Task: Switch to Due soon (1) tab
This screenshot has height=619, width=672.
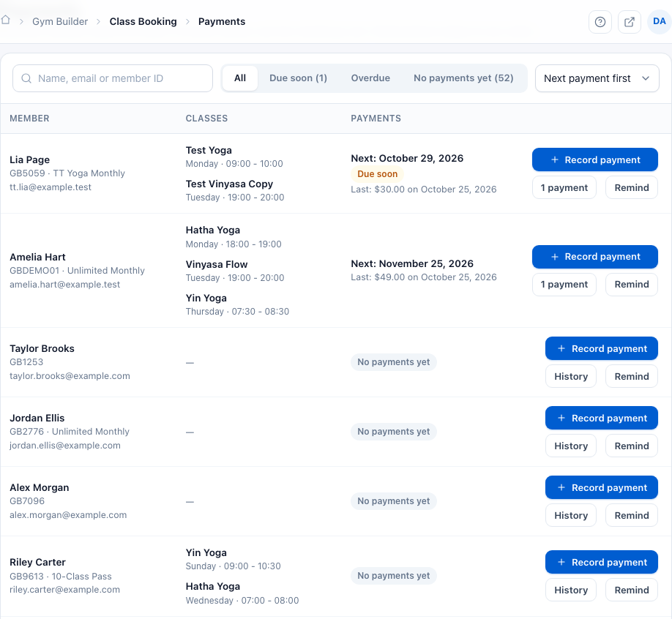Action: coord(298,78)
